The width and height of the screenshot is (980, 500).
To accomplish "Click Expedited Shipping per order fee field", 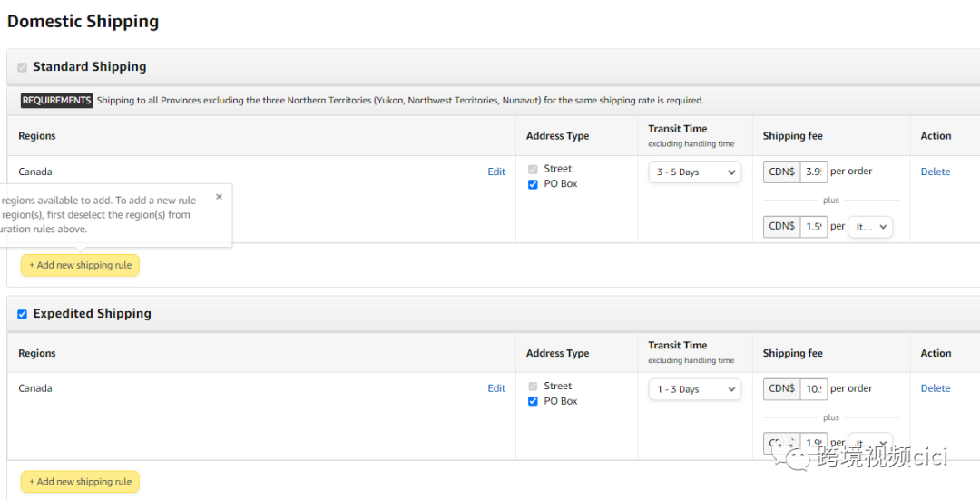I will [813, 389].
